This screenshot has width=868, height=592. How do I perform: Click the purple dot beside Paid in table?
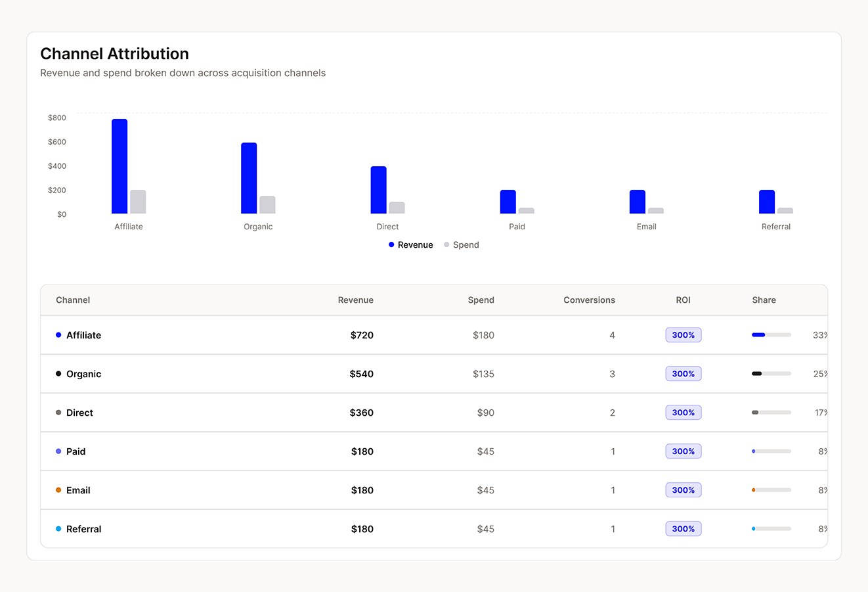[x=58, y=451]
